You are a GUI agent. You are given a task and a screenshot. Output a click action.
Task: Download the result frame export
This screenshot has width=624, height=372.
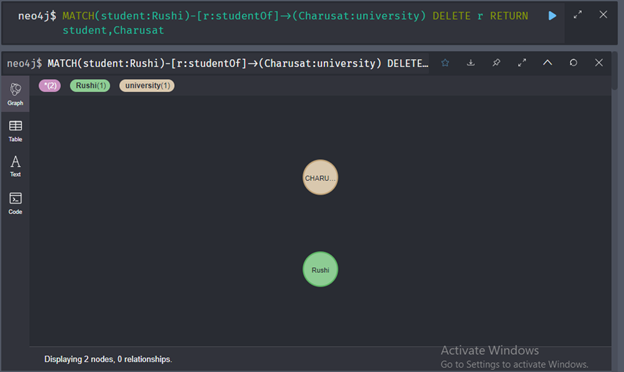tap(470, 63)
